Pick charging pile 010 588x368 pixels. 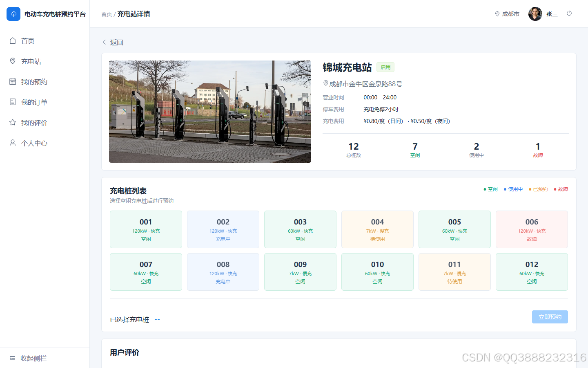click(377, 272)
